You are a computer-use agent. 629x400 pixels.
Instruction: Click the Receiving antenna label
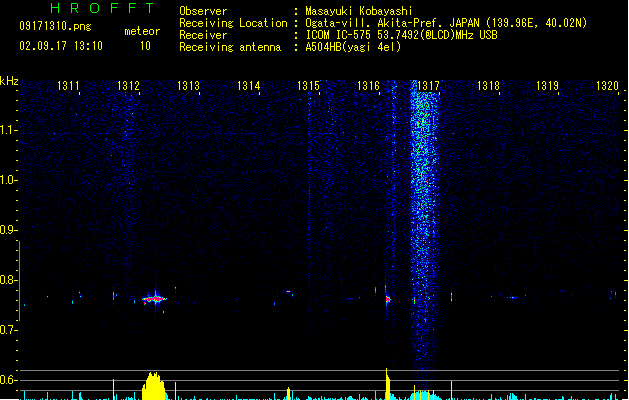[x=230, y=47]
